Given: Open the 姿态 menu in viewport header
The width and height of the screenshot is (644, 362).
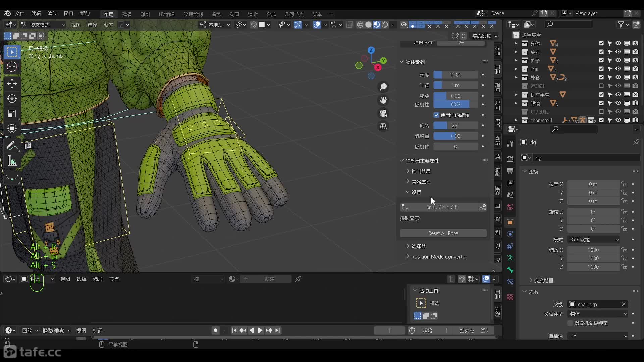Looking at the screenshot, I should click(x=108, y=25).
